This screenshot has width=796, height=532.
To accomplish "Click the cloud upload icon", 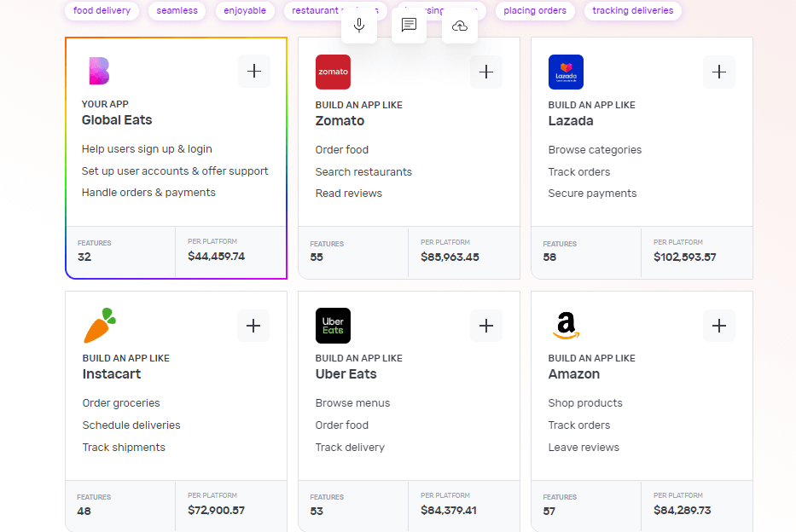I will [460, 26].
